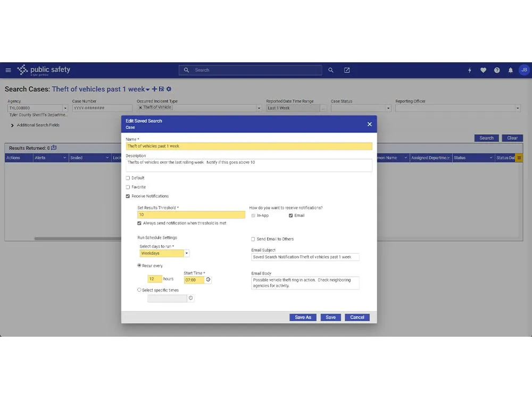Open the hamburger navigation menu
The height and width of the screenshot is (399, 532).
[x=8, y=70]
